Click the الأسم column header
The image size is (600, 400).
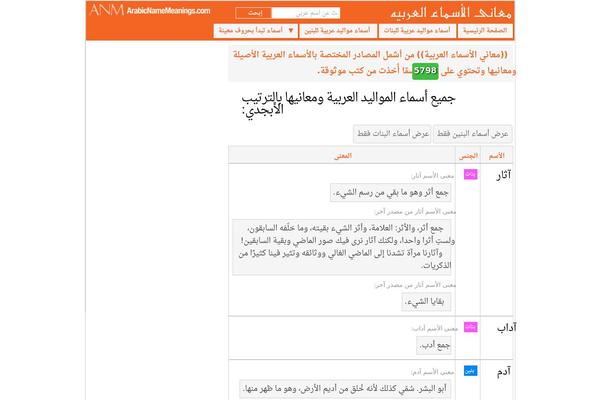tap(497, 155)
